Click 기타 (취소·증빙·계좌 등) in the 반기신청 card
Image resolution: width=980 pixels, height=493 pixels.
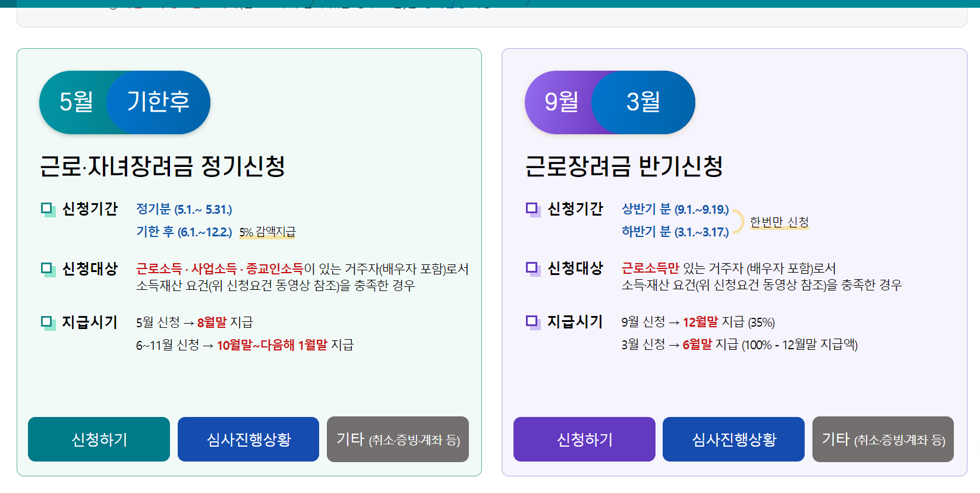point(883,439)
